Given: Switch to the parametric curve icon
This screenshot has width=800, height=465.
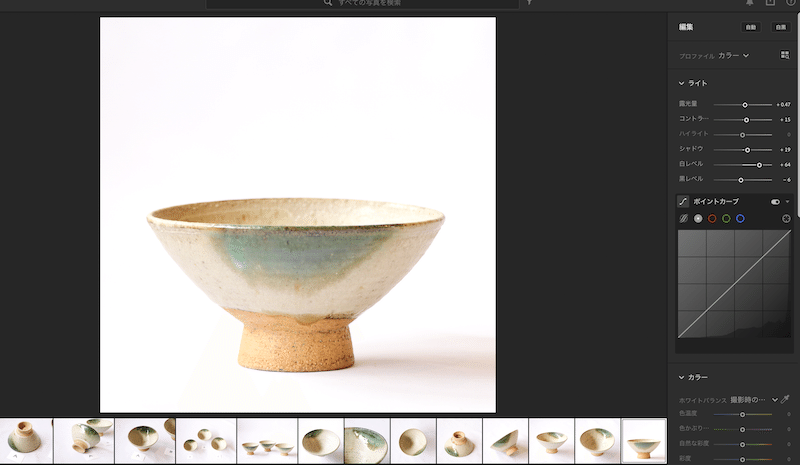Looking at the screenshot, I should pos(684,218).
